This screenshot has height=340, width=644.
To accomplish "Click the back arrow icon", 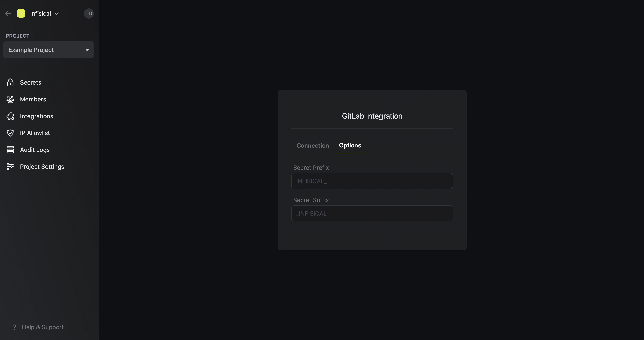I will tap(8, 13).
